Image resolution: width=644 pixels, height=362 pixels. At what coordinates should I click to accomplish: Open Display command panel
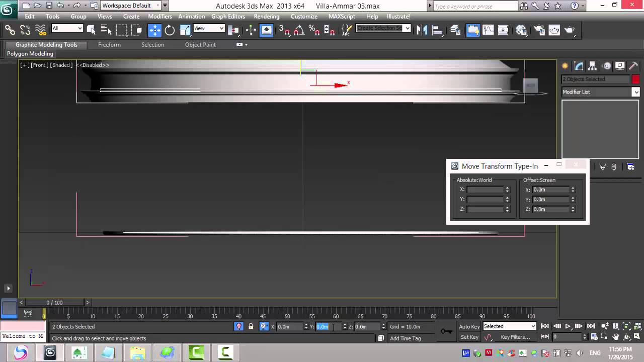(620, 66)
